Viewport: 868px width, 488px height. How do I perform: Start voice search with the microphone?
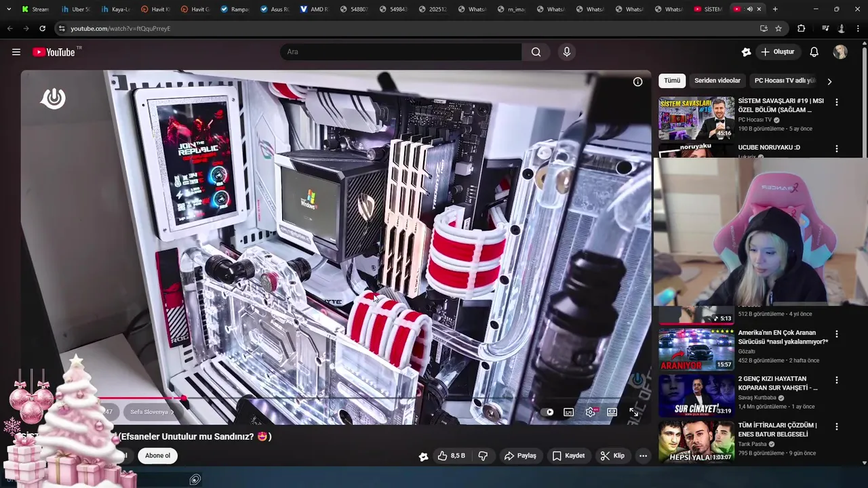pyautogui.click(x=567, y=52)
